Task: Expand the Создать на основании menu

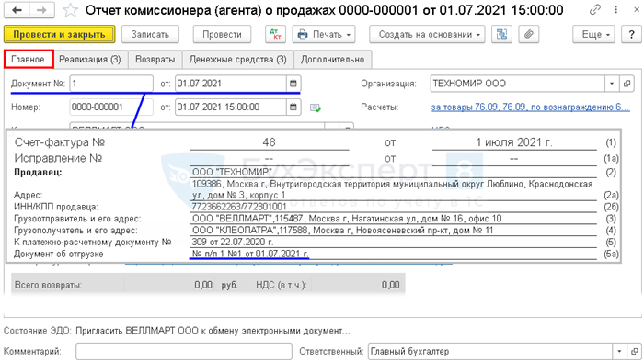Action: pos(427,34)
